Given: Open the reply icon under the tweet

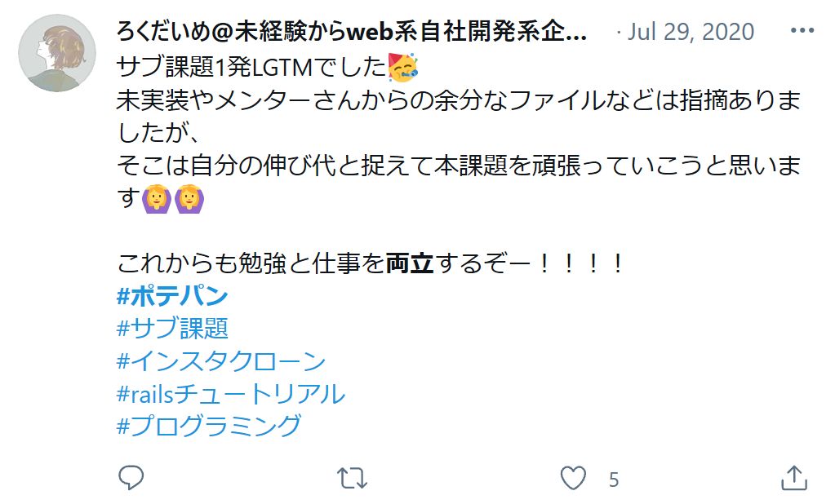Looking at the screenshot, I should click(x=131, y=478).
